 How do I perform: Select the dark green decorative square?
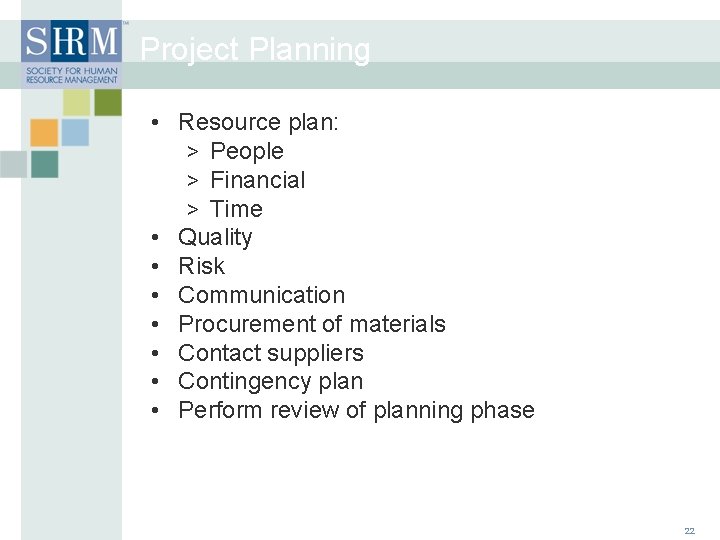(108, 102)
